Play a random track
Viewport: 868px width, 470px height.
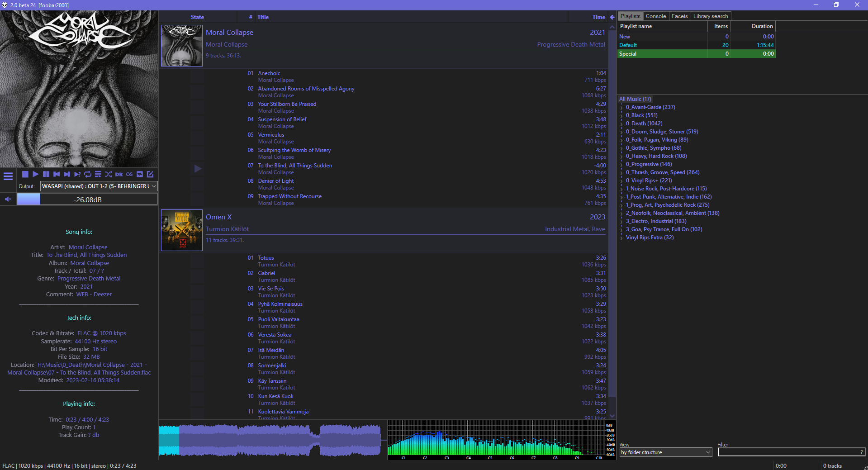(x=77, y=174)
